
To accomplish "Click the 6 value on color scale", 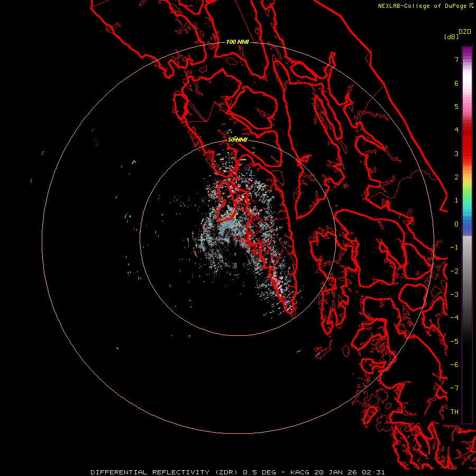I will 456,83.
